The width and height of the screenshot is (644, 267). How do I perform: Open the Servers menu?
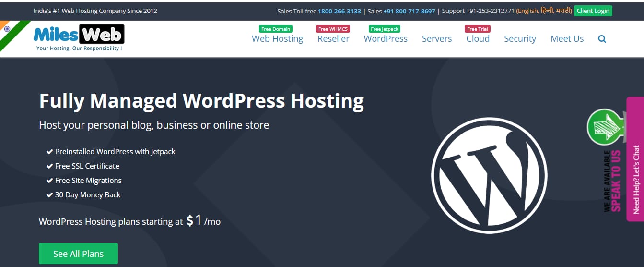(x=437, y=39)
